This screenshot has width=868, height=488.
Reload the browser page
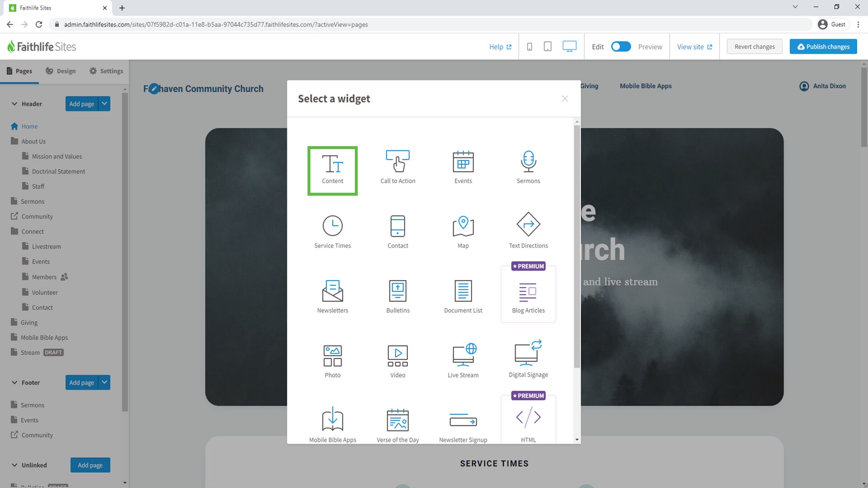pyautogui.click(x=39, y=24)
